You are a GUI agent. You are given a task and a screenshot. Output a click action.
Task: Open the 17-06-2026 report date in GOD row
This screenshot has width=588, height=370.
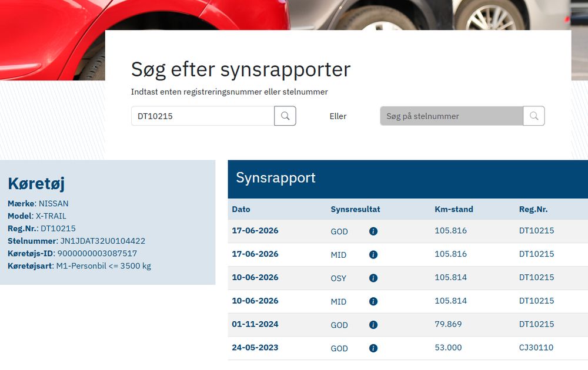(255, 230)
